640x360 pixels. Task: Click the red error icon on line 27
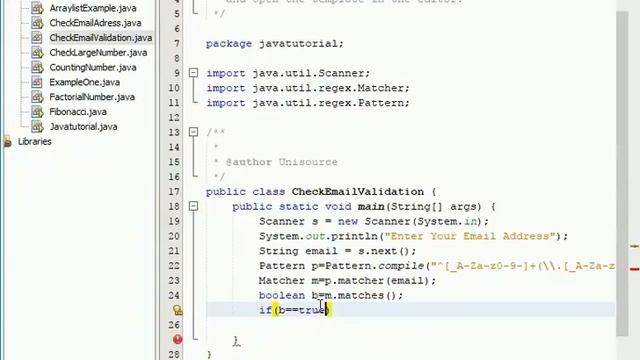[x=177, y=339]
